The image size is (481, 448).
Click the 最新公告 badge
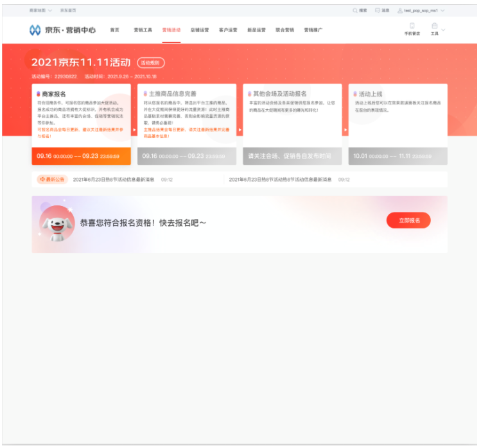click(x=52, y=179)
